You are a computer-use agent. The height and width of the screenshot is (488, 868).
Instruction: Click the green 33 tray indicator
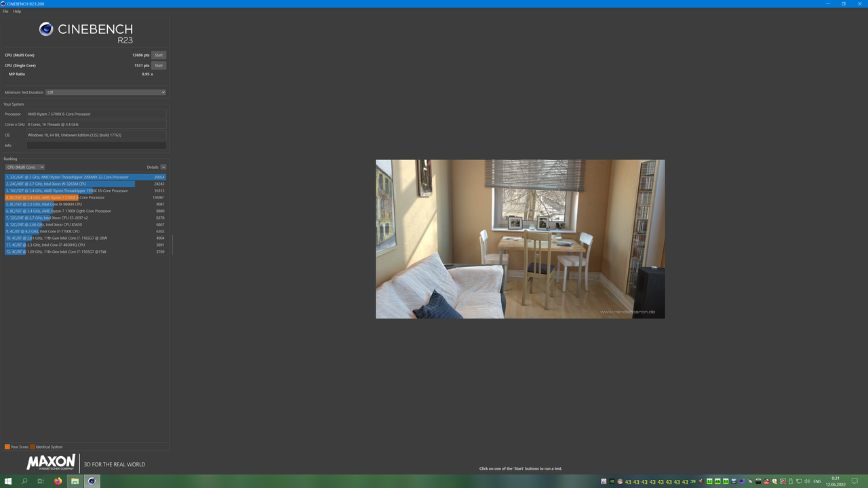[x=726, y=481]
